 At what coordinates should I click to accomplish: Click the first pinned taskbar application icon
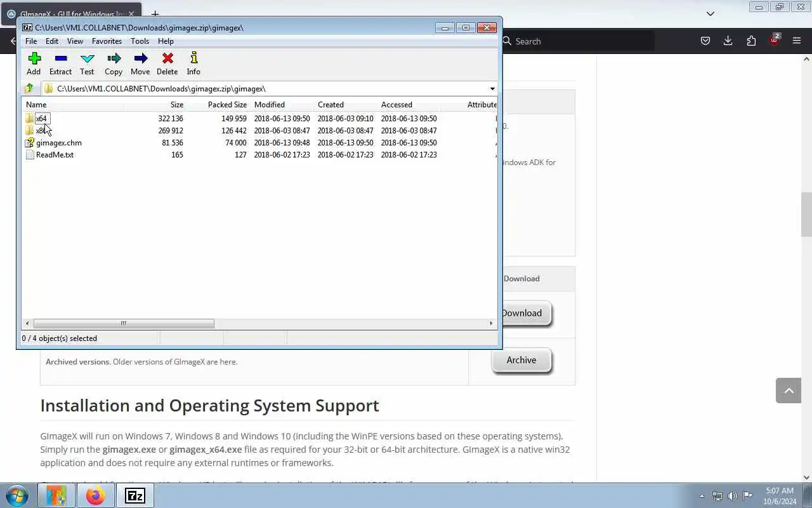56,495
